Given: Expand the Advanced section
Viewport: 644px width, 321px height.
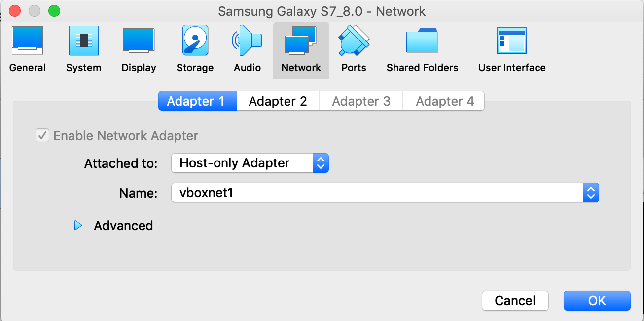Looking at the screenshot, I should pyautogui.click(x=78, y=226).
